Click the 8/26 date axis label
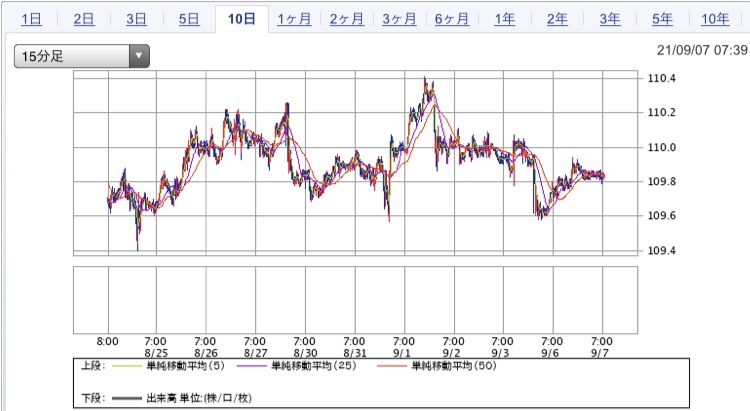Viewport: 750px width, 411px height. pyautogui.click(x=206, y=353)
